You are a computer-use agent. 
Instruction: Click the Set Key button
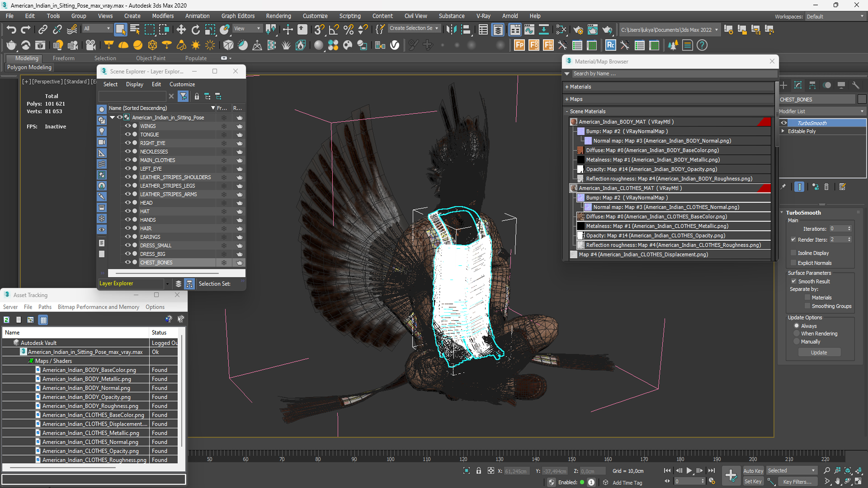pyautogui.click(x=753, y=482)
